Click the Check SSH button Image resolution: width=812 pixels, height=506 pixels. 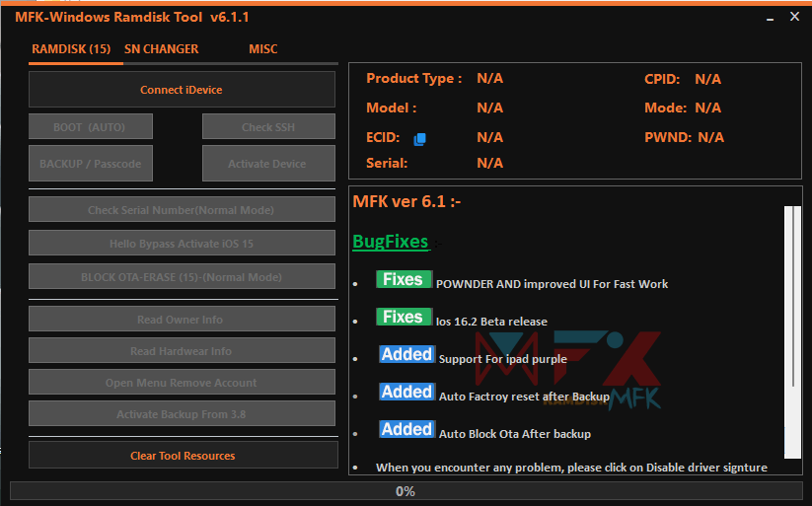point(268,127)
